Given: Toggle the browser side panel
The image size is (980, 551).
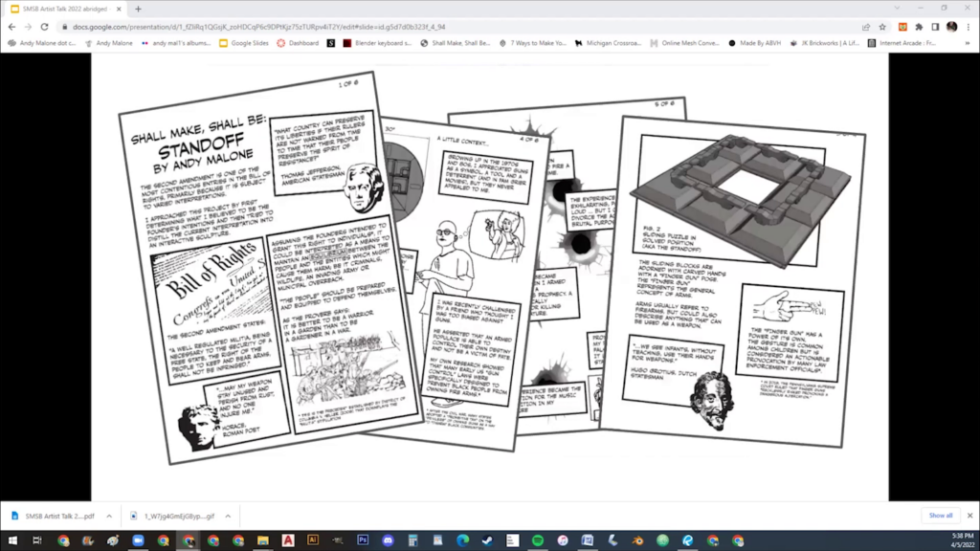Looking at the screenshot, I should click(x=935, y=27).
